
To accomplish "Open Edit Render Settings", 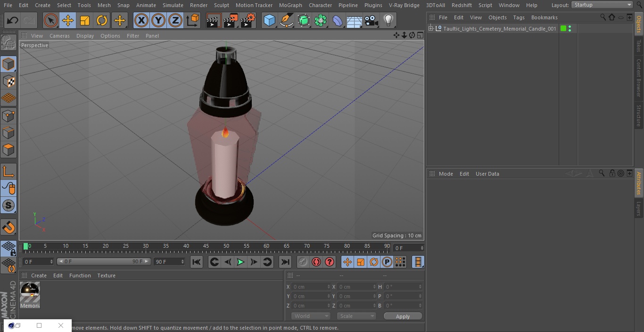I will point(248,21).
